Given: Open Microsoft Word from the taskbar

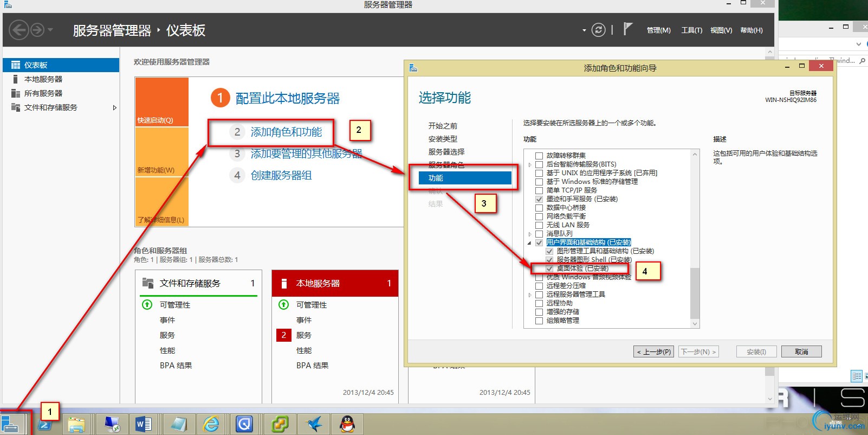Looking at the screenshot, I should (144, 424).
